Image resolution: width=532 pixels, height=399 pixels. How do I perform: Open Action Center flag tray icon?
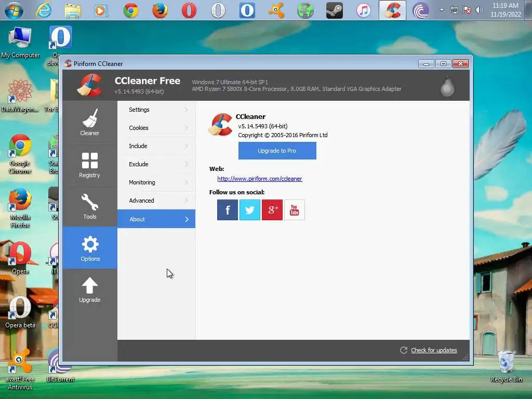coord(467,10)
